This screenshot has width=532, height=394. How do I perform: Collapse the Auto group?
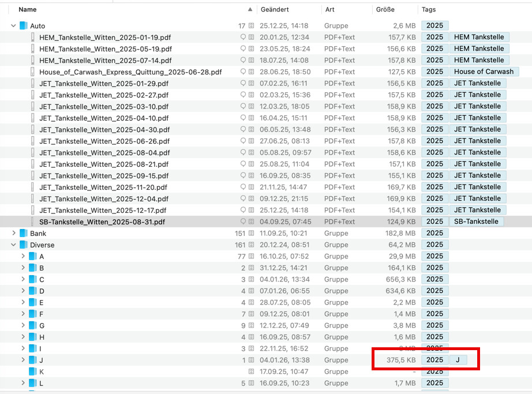13,26
